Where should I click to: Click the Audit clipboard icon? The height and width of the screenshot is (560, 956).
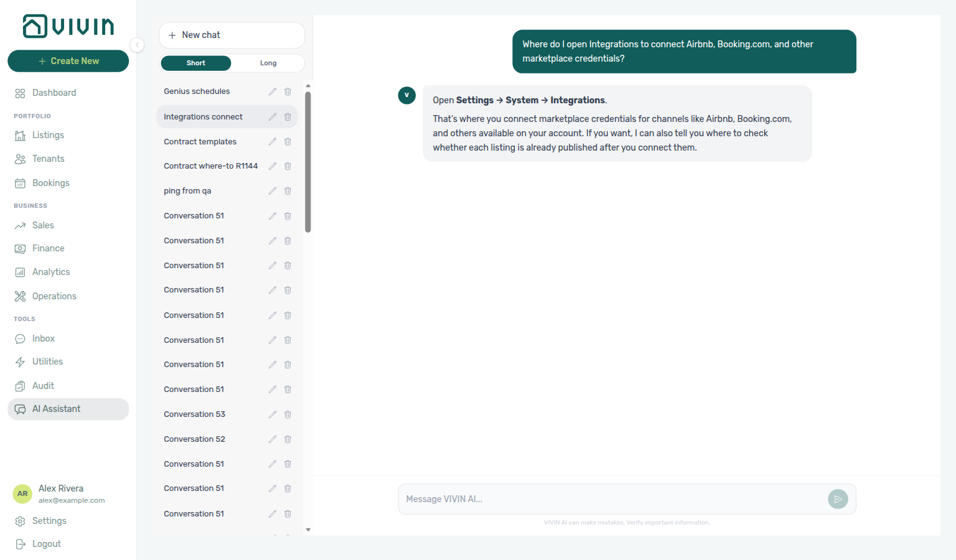click(x=20, y=386)
